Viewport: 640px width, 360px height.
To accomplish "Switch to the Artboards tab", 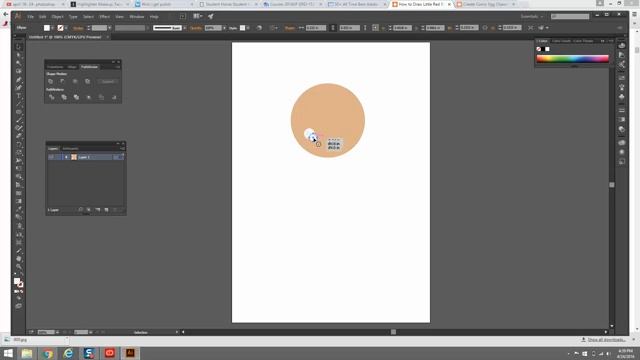I will tap(70, 149).
